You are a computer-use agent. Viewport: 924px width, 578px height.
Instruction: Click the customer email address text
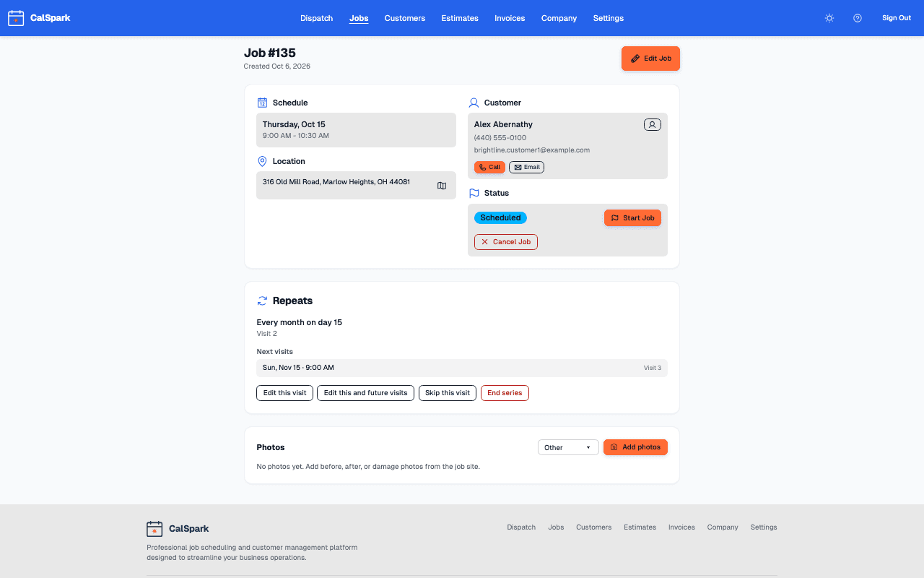coord(532,150)
